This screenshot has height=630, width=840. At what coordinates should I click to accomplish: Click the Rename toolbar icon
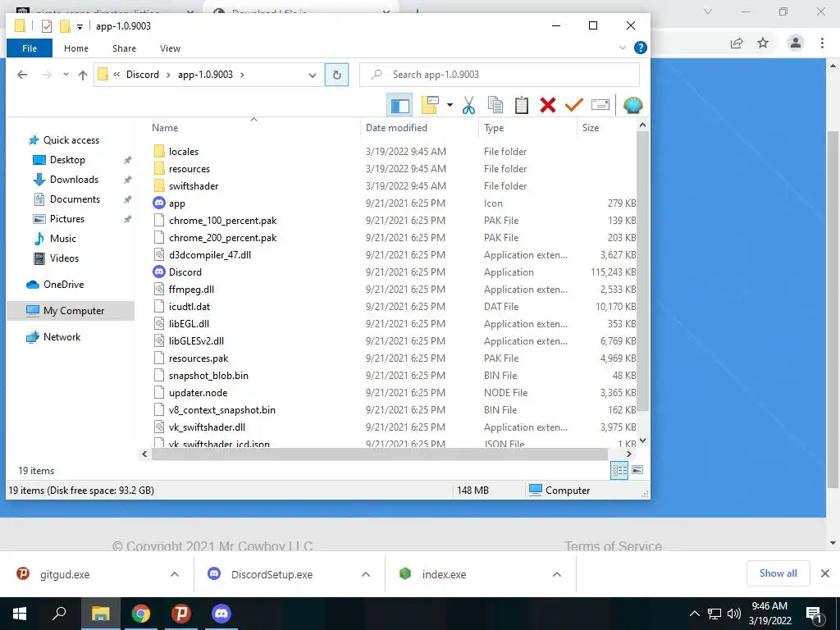click(600, 104)
